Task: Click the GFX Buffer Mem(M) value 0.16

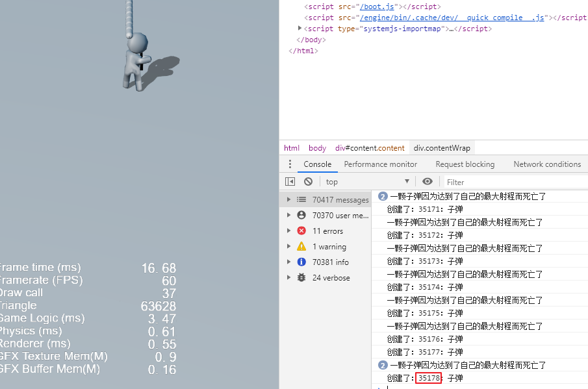Action: (162, 370)
